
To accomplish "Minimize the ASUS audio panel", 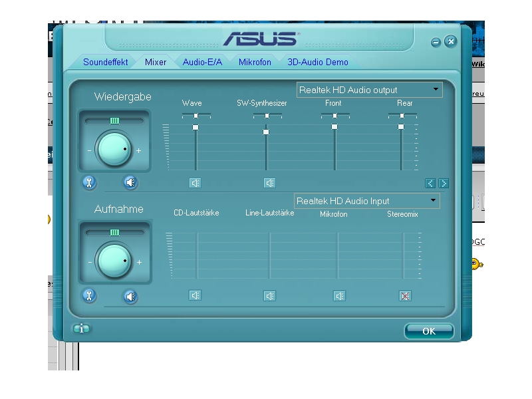I will (x=436, y=42).
